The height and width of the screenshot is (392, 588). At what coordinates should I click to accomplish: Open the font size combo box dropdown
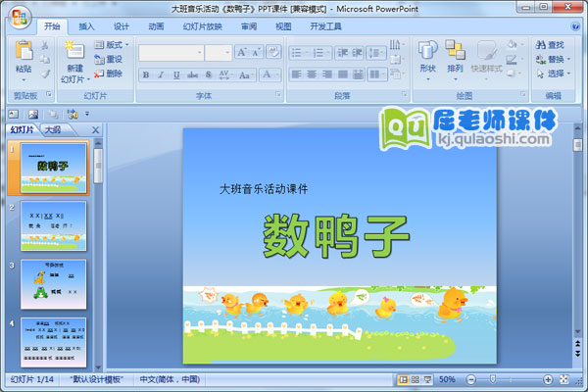227,53
